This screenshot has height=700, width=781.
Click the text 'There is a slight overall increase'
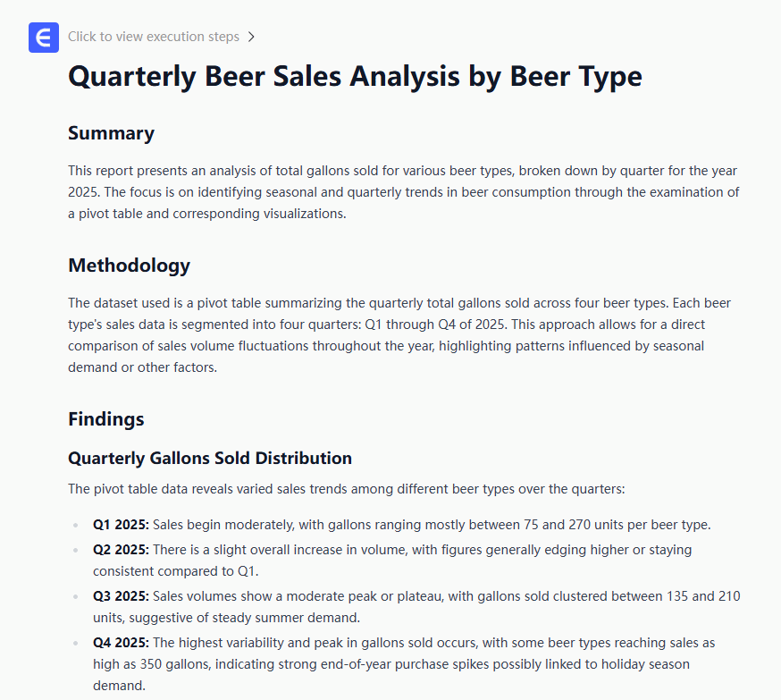click(x=259, y=550)
